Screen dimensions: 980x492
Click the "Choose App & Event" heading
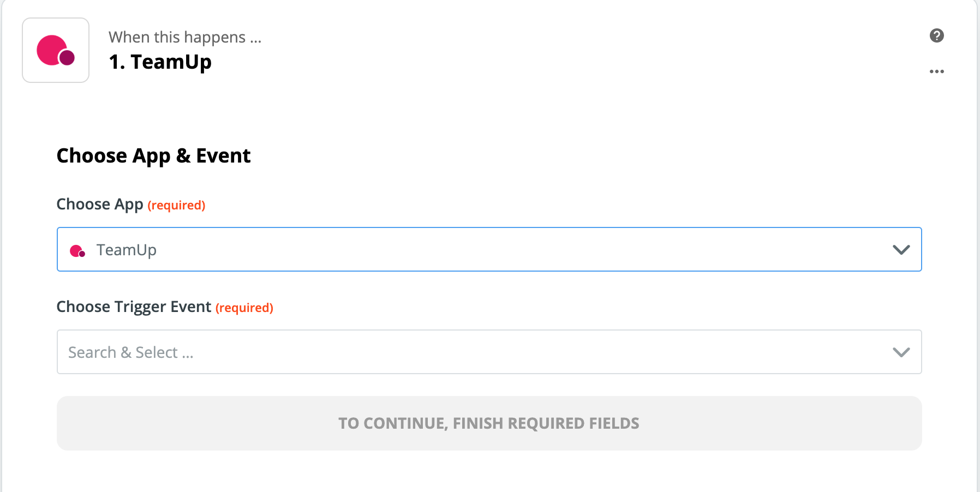(153, 156)
